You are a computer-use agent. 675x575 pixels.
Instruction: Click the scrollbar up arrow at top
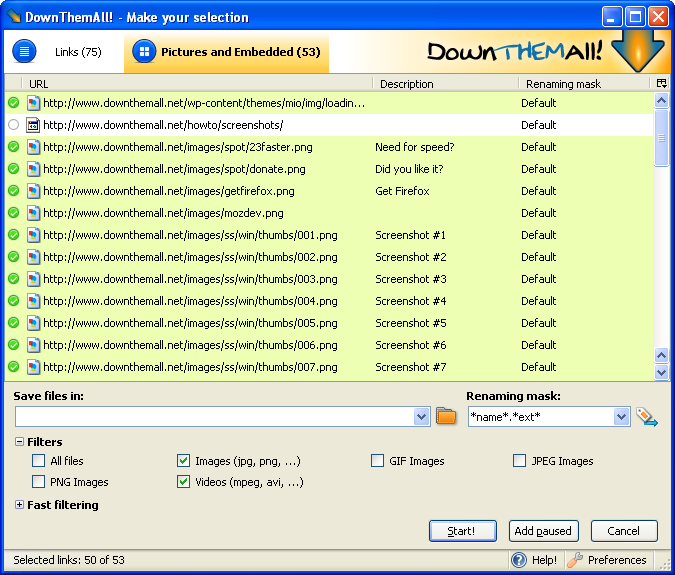tap(661, 101)
